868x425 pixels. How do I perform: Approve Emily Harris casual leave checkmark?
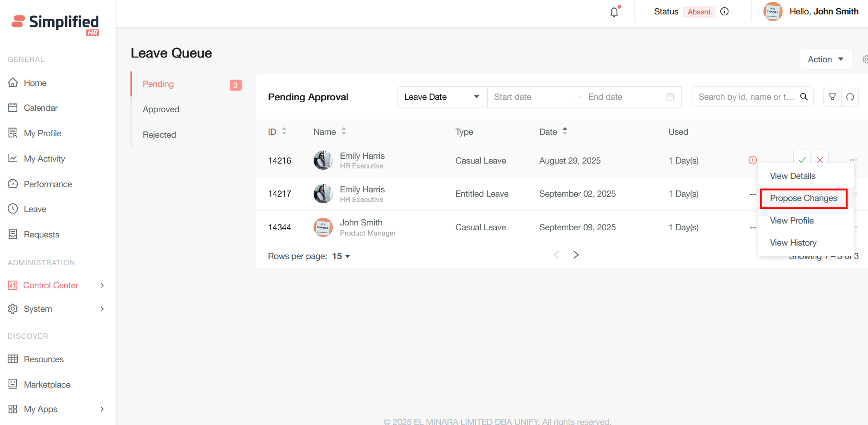point(802,159)
